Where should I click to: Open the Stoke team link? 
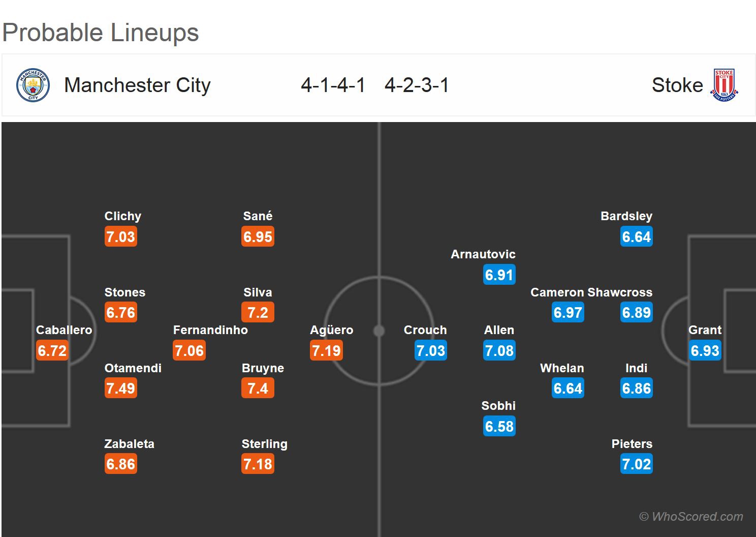click(x=677, y=85)
